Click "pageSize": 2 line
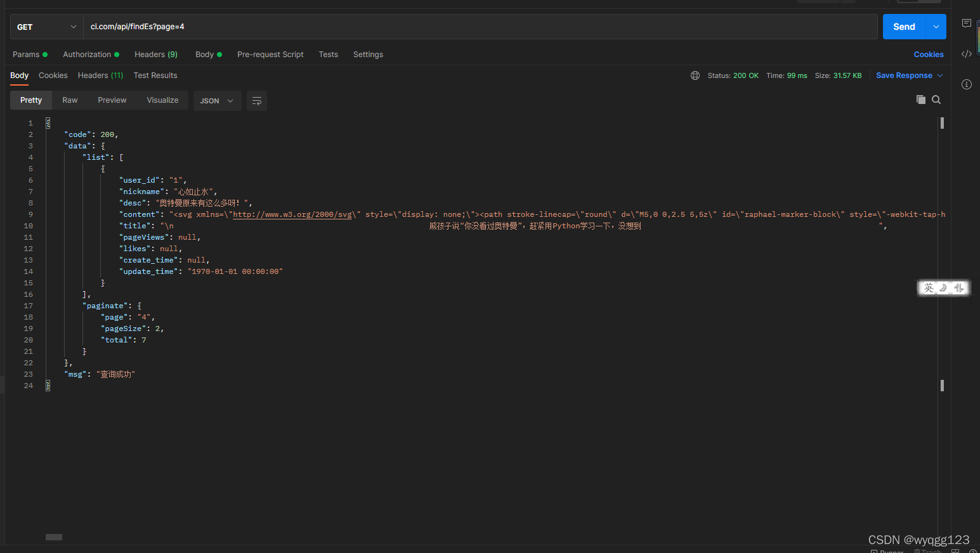 pyautogui.click(x=132, y=329)
